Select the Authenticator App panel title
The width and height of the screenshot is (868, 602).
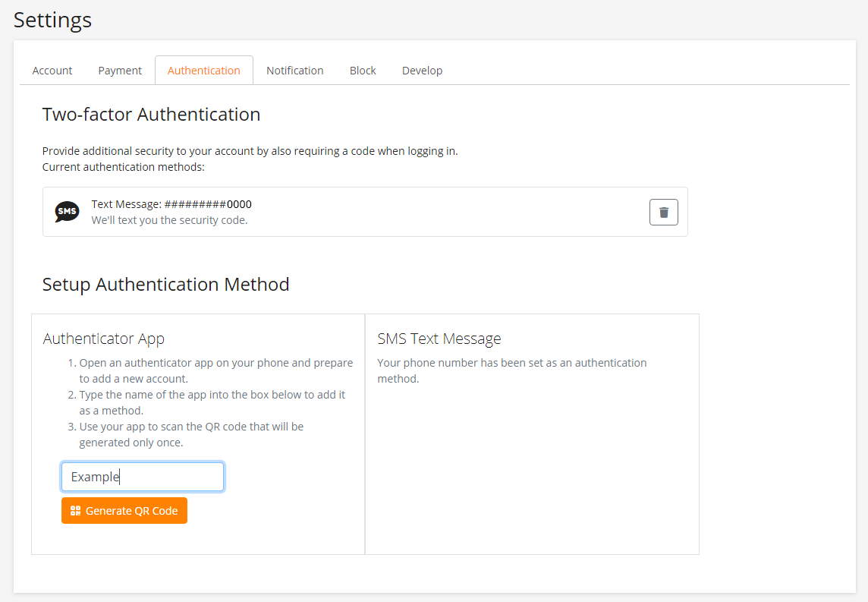[104, 339]
